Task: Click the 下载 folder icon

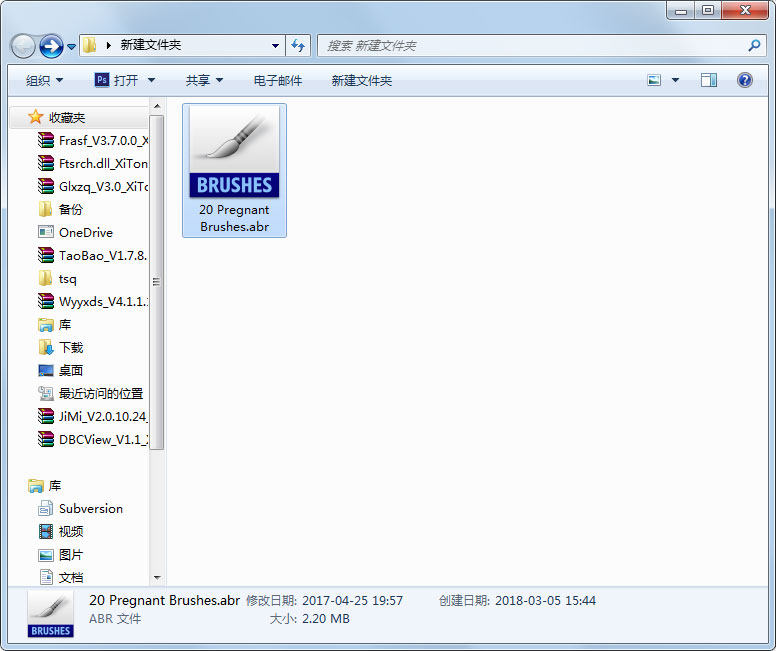Action: [46, 348]
